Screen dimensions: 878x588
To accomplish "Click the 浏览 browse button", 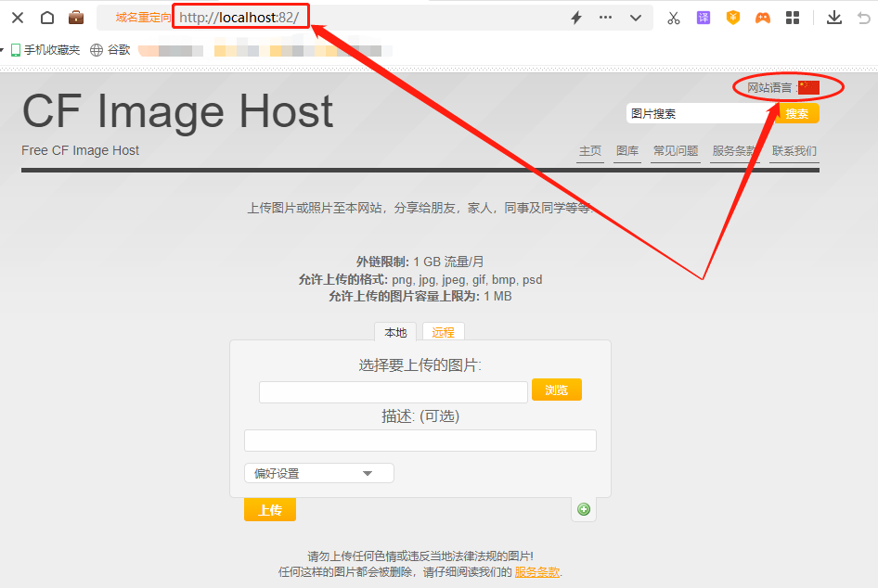I will point(556,390).
